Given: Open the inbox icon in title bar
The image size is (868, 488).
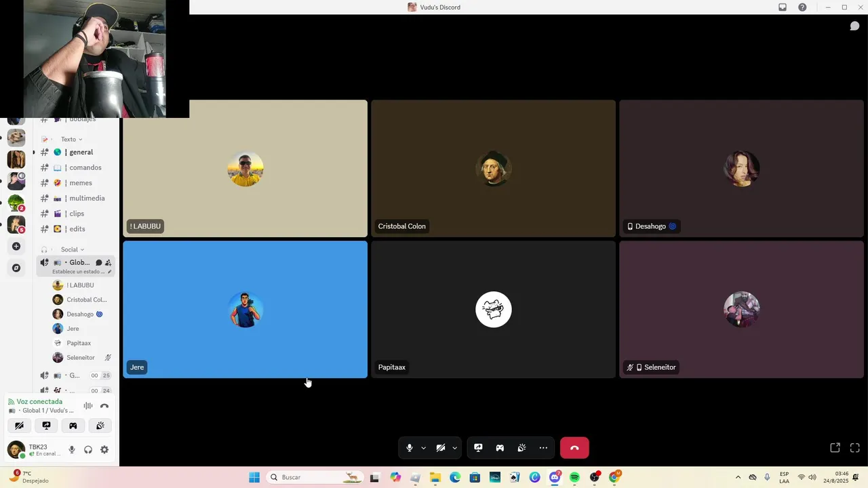Looking at the screenshot, I should (783, 7).
